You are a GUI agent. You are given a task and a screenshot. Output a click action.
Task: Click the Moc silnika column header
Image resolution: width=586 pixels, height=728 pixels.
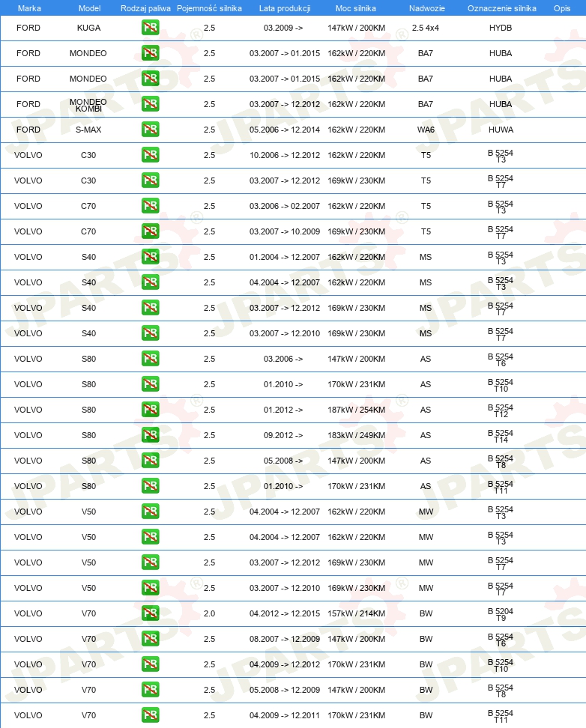(356, 8)
